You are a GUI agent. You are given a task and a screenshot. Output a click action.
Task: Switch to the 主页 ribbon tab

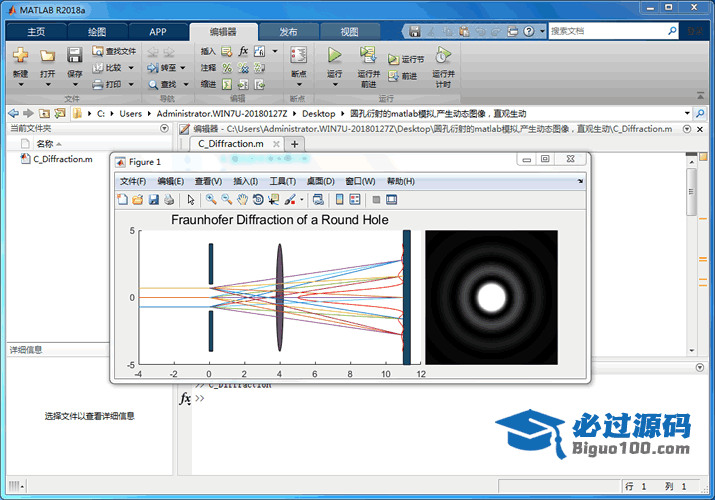(36, 31)
